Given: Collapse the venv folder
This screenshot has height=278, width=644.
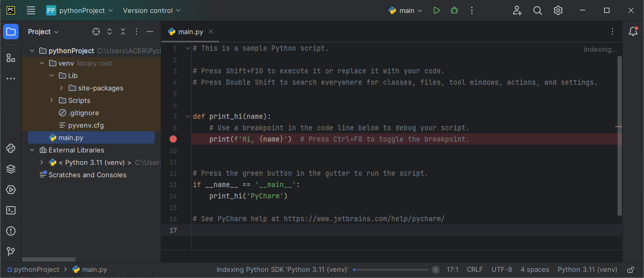Looking at the screenshot, I should [x=42, y=63].
